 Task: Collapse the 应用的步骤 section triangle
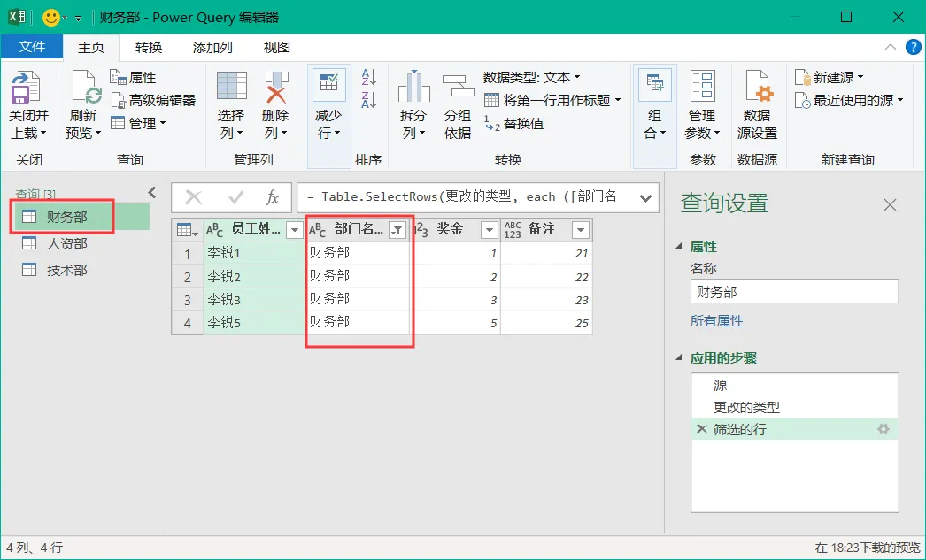(679, 357)
